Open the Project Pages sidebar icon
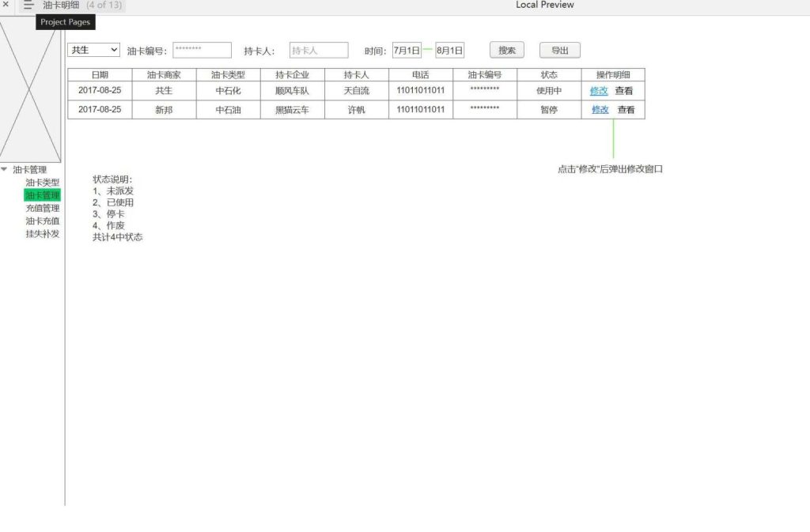 click(x=28, y=6)
